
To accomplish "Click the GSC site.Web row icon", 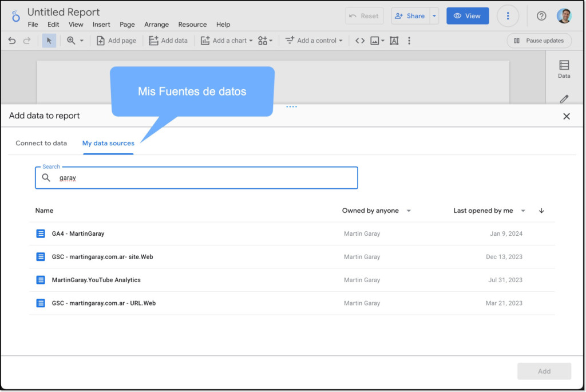I will point(41,257).
